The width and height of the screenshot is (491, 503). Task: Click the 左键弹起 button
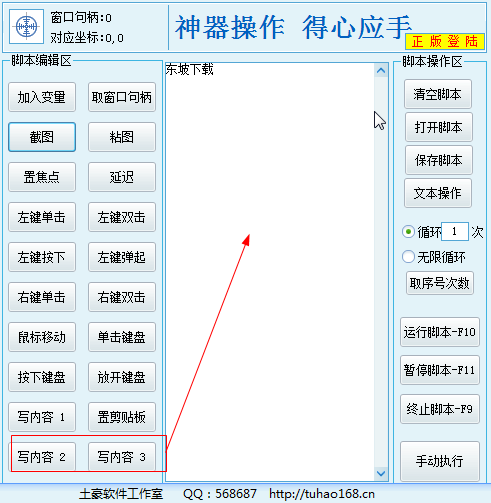(x=122, y=257)
